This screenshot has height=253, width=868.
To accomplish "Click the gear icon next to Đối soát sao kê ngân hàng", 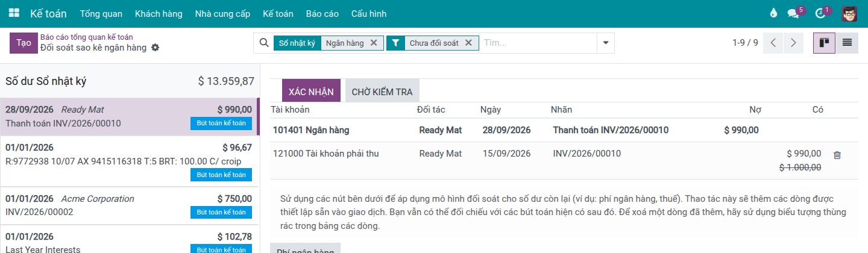I will pos(156,48).
